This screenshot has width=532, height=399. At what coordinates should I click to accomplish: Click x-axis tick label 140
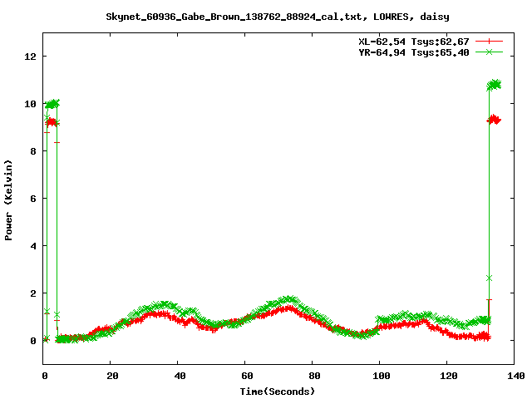tap(515, 376)
